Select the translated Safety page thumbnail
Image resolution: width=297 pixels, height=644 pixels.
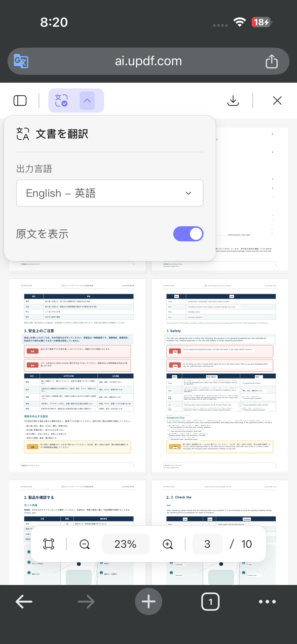tap(220, 375)
